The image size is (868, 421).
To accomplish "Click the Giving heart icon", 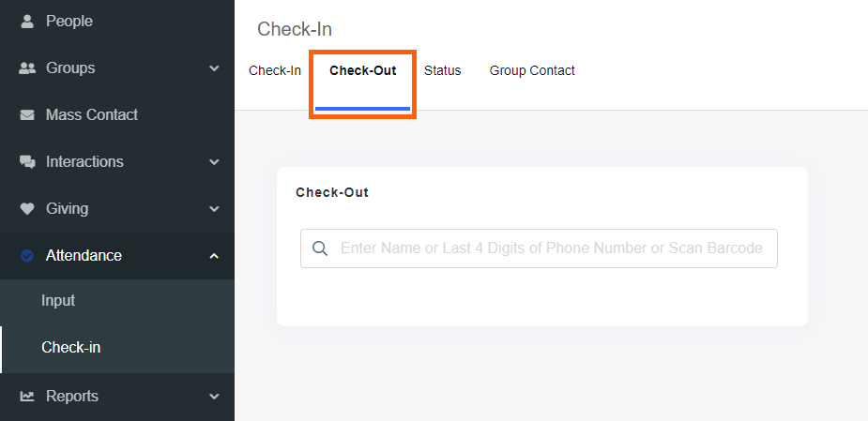I will pos(27,209).
